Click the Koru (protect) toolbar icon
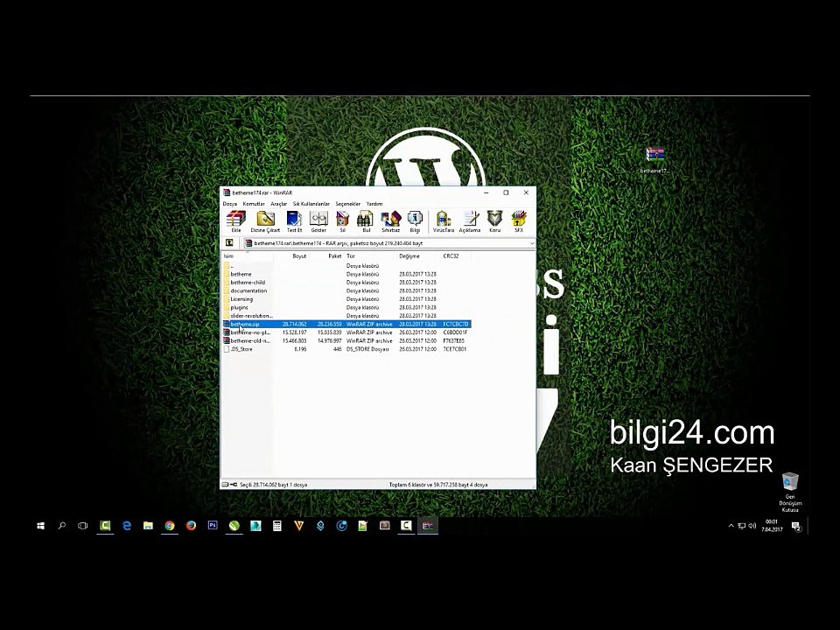Image resolution: width=840 pixels, height=630 pixels. coord(494,221)
